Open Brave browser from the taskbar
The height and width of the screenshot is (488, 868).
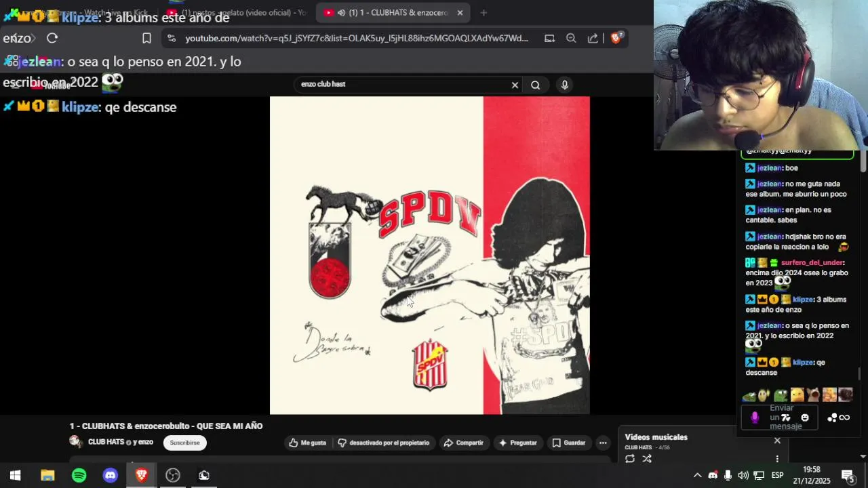click(142, 475)
